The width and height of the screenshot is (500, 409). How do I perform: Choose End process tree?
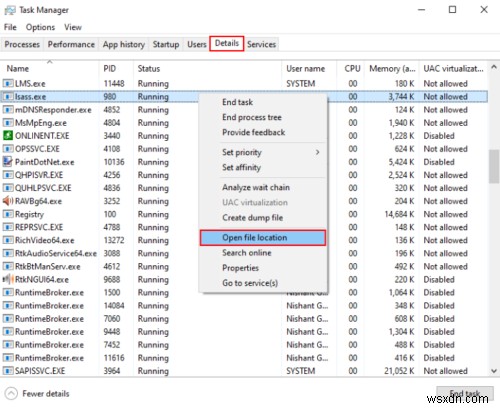[263, 117]
